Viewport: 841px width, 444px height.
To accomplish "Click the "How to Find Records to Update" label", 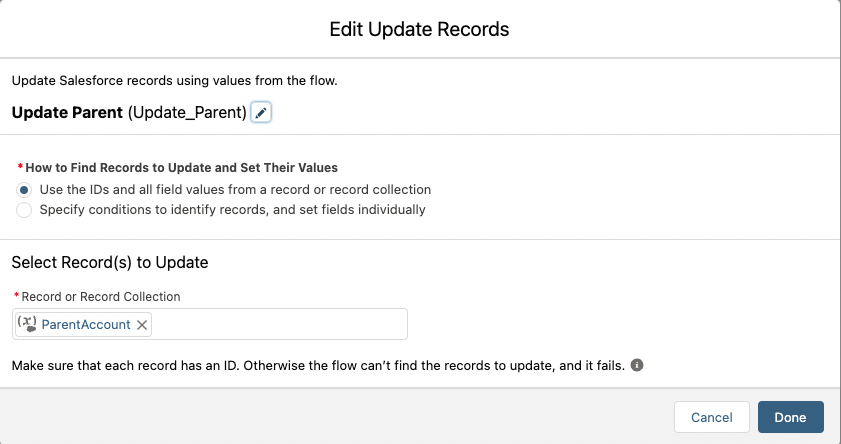I will click(181, 168).
